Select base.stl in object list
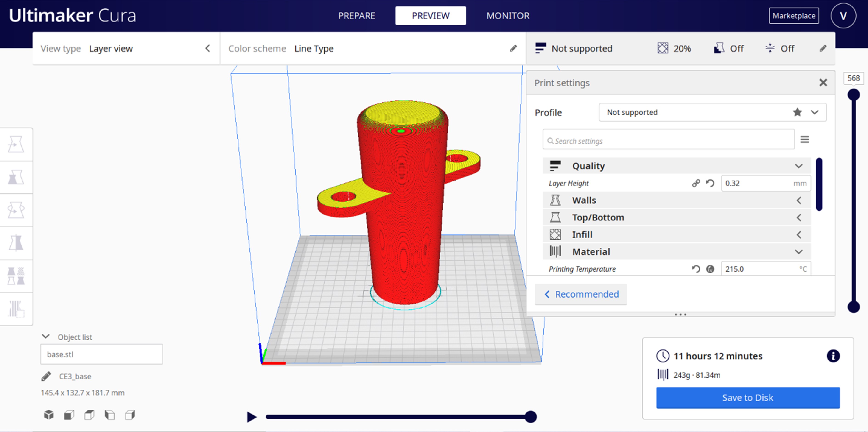 [101, 354]
